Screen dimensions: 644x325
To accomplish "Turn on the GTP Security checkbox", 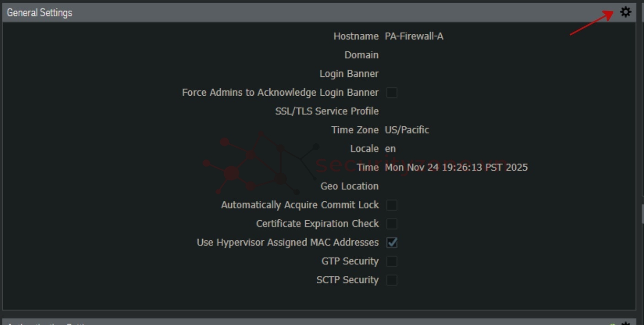I will [392, 261].
